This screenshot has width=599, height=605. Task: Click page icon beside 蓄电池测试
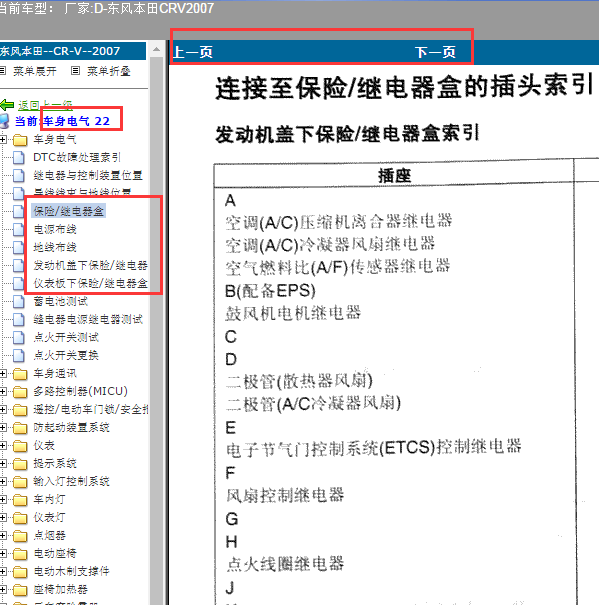pyautogui.click(x=19, y=301)
